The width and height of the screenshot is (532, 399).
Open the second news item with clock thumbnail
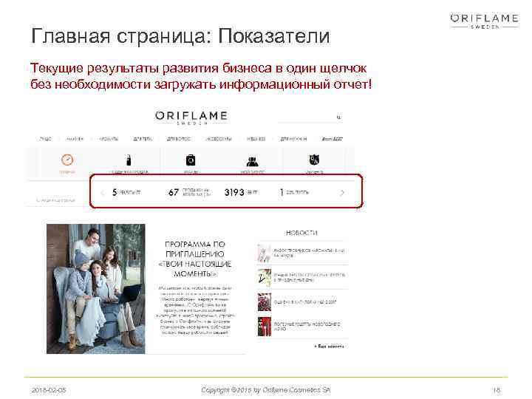[265, 277]
